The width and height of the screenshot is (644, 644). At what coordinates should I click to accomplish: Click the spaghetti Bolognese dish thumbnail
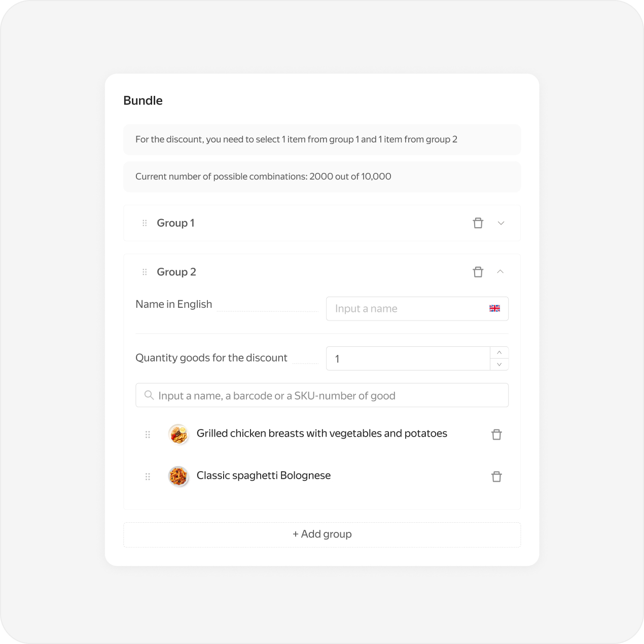178,476
